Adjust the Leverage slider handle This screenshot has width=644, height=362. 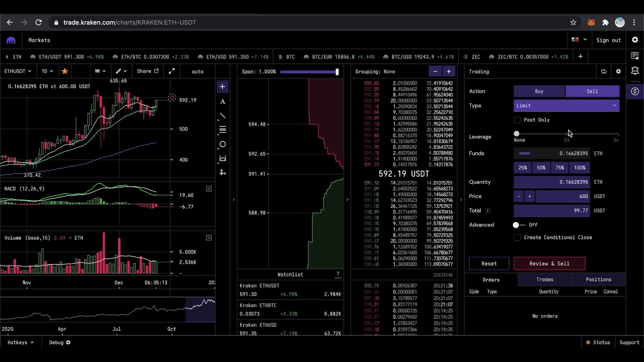(x=516, y=134)
